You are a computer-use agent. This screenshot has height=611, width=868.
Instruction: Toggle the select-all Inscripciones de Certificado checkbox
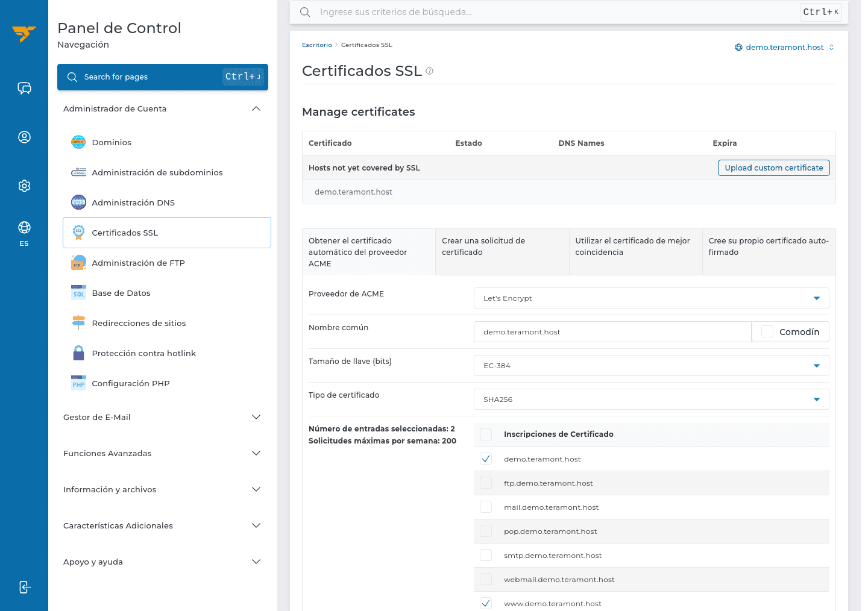point(486,434)
